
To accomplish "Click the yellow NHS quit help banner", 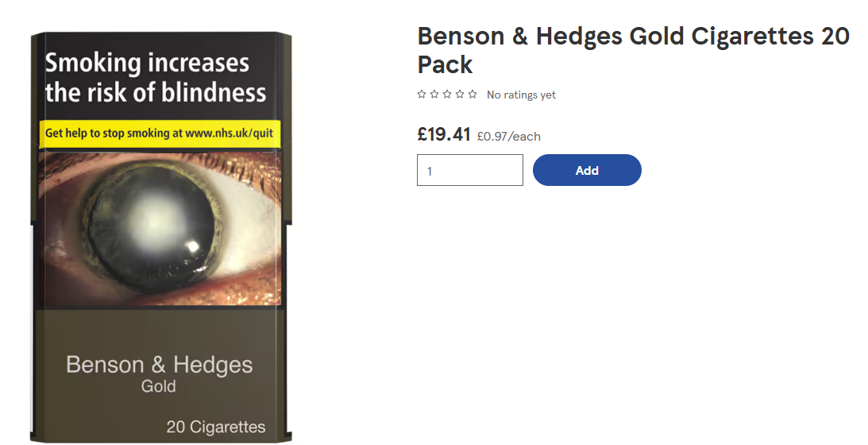I will (x=160, y=133).
